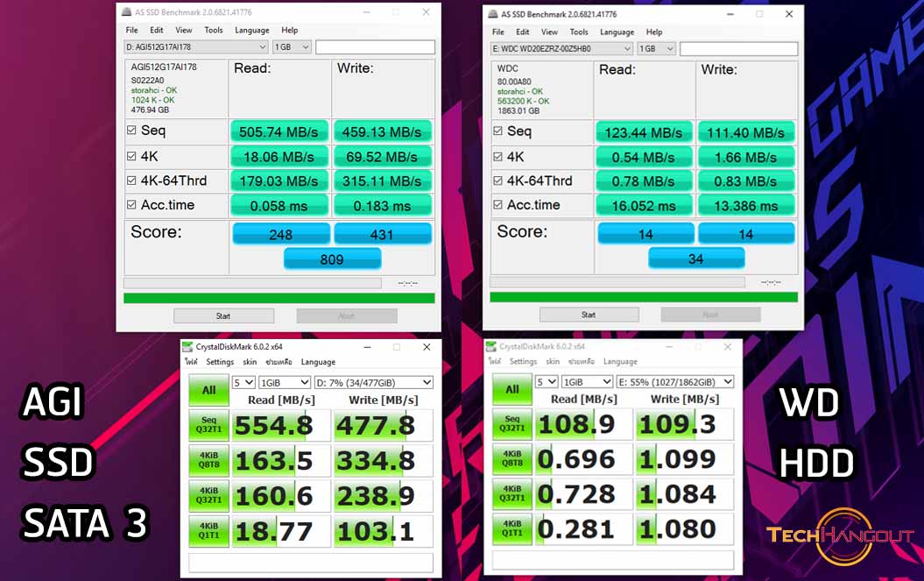Open skin menu in D: CrystalDiskMark window

[250, 362]
